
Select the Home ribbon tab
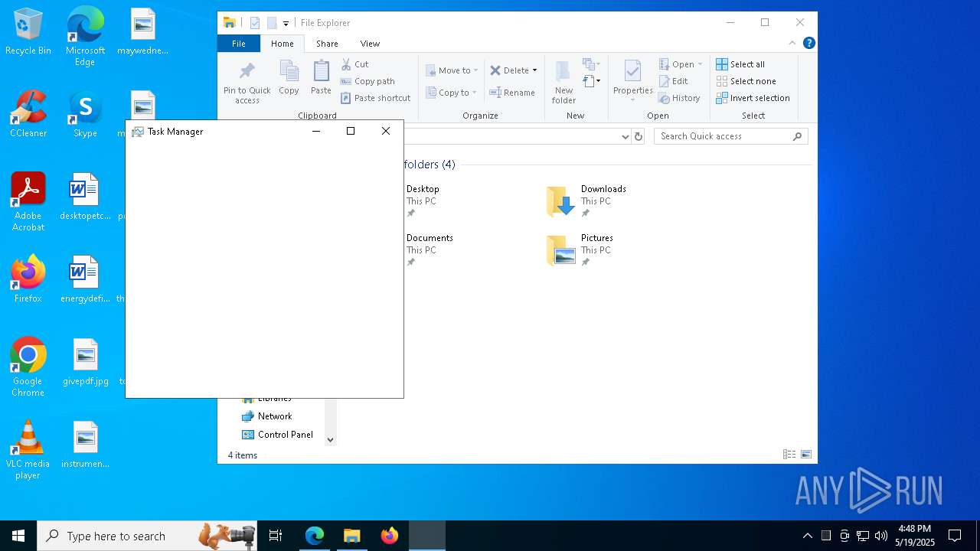282,44
